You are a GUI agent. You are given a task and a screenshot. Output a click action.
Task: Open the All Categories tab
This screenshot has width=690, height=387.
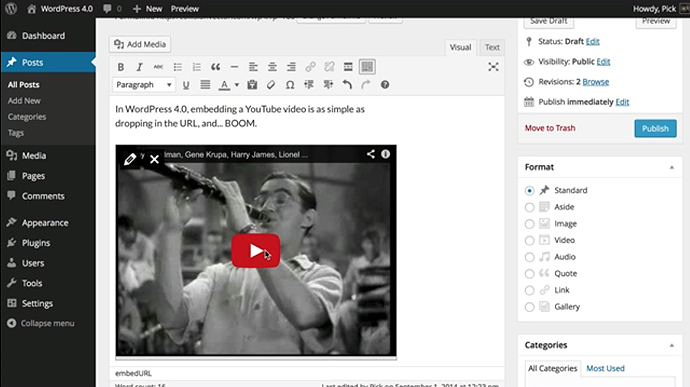pos(553,369)
